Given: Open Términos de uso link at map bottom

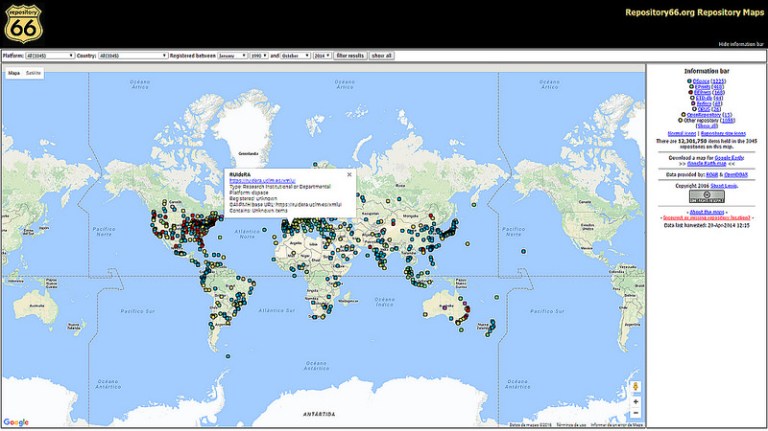Looking at the screenshot, I should (571, 425).
